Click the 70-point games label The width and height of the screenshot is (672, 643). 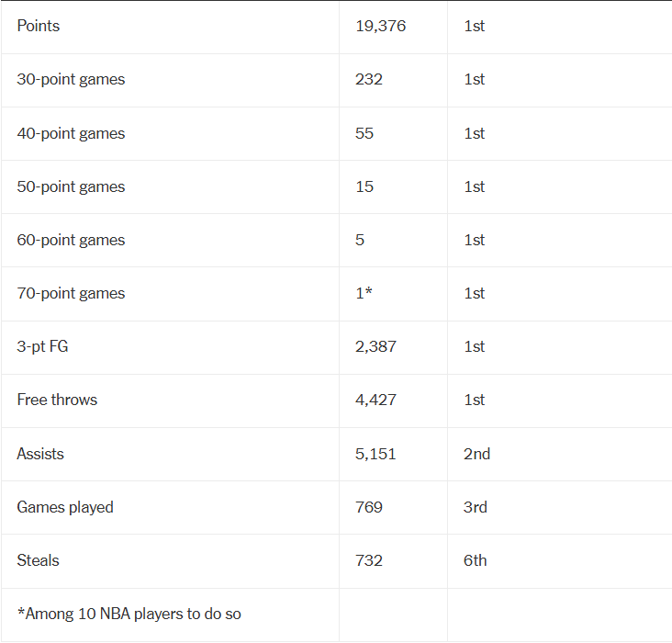click(71, 293)
